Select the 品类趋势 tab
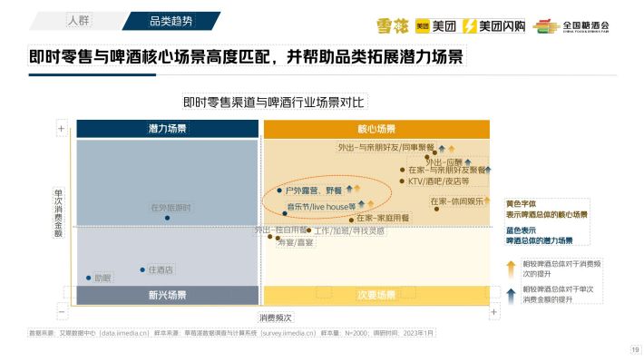Screen dimensions: 644x362 [171, 21]
